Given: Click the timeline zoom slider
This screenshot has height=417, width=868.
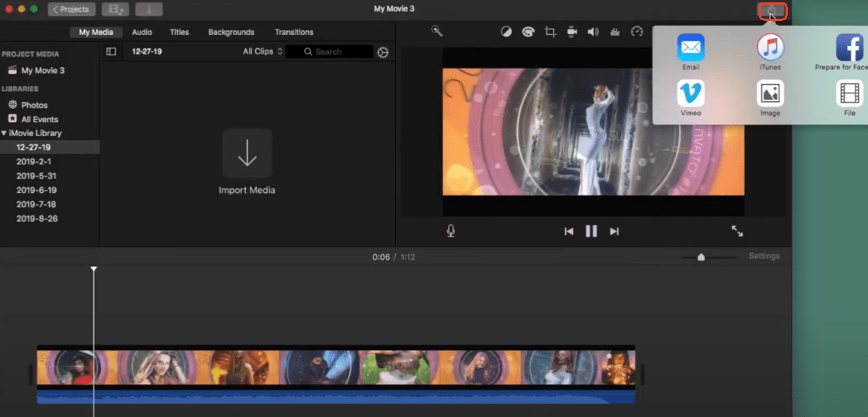Looking at the screenshot, I should click(702, 257).
